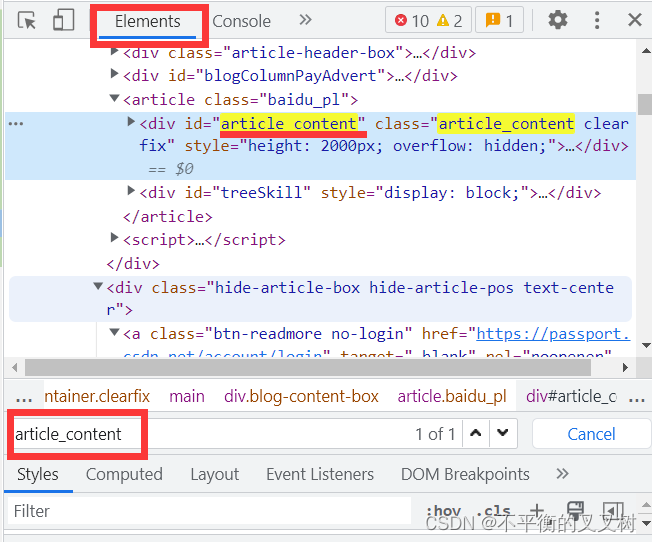Expand the treeSkill div node
This screenshot has height=542, width=652.
(x=131, y=191)
